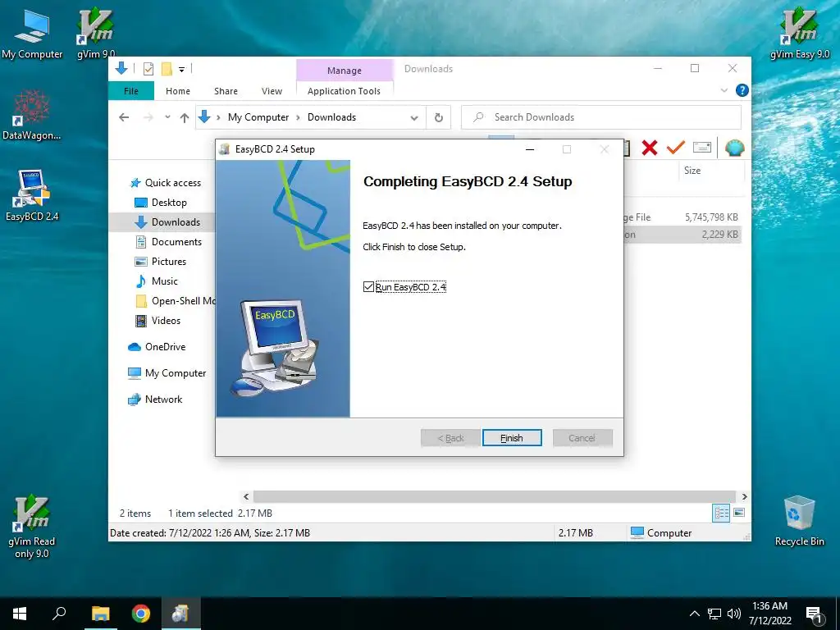Image resolution: width=840 pixels, height=630 pixels.
Task: Click the Search Downloads field
Action: [601, 117]
